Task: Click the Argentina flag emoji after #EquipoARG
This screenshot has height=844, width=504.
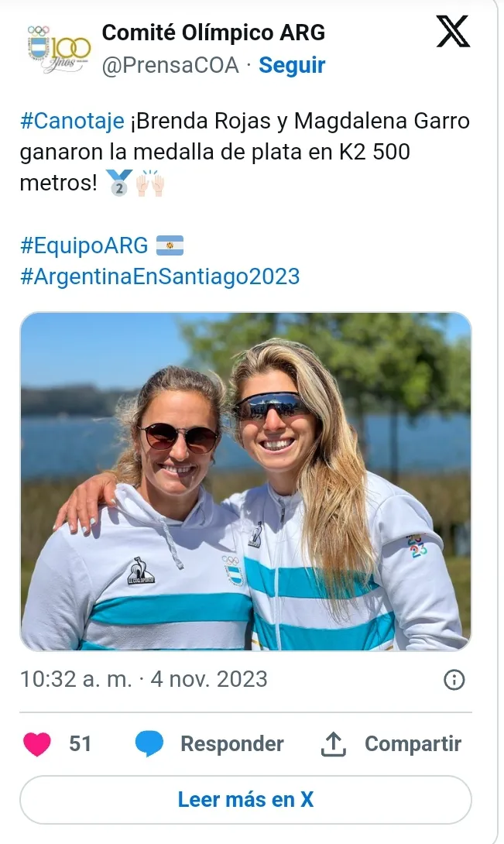Action: [170, 246]
